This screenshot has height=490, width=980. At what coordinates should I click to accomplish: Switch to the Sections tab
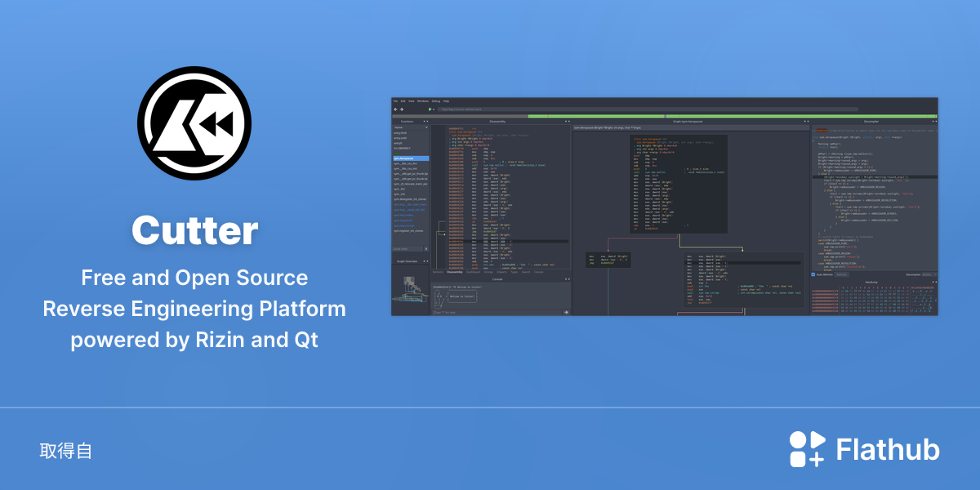pos(438,272)
